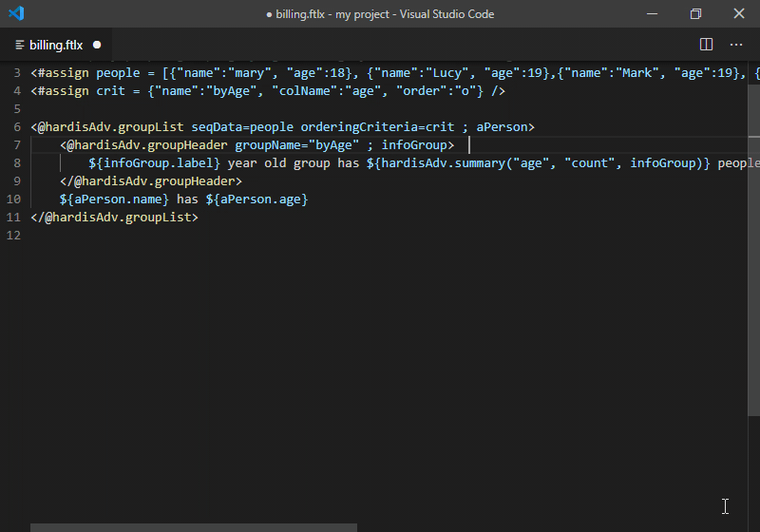Click seqData=people attribute on line 6
This screenshot has width=760, height=532.
pyautogui.click(x=242, y=127)
